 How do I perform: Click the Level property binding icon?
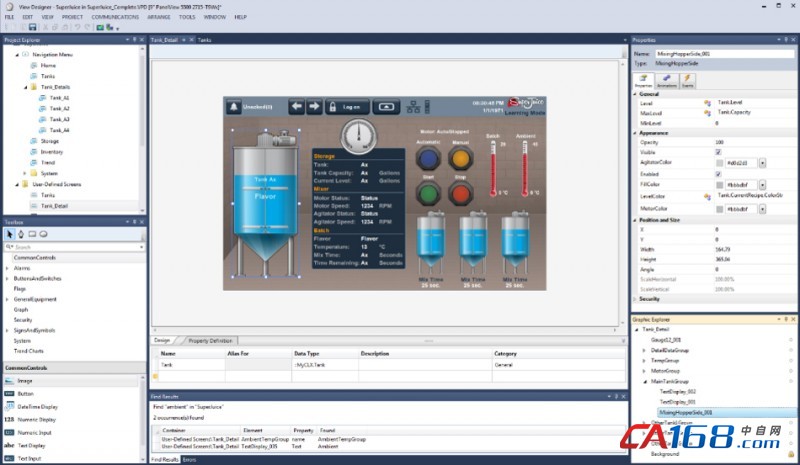point(707,103)
